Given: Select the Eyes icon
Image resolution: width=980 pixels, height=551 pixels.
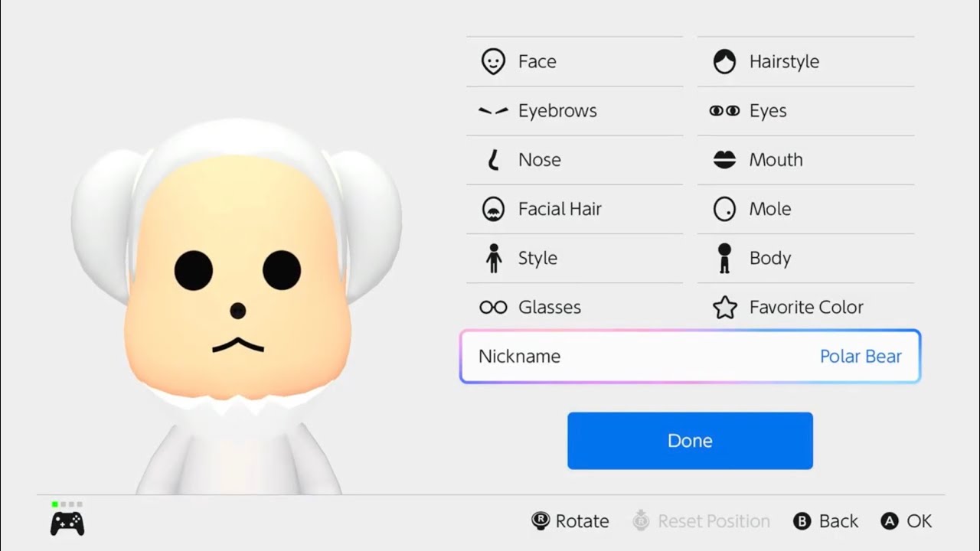Looking at the screenshot, I should pyautogui.click(x=724, y=111).
